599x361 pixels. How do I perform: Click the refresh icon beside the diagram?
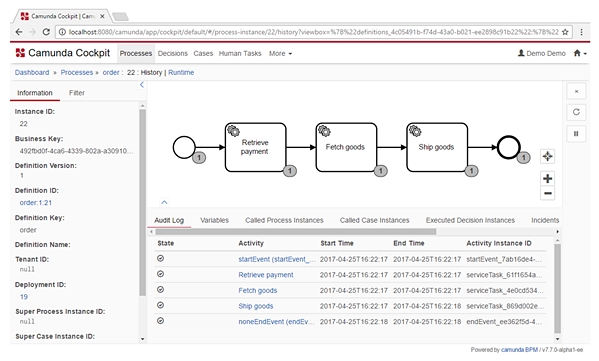point(576,112)
